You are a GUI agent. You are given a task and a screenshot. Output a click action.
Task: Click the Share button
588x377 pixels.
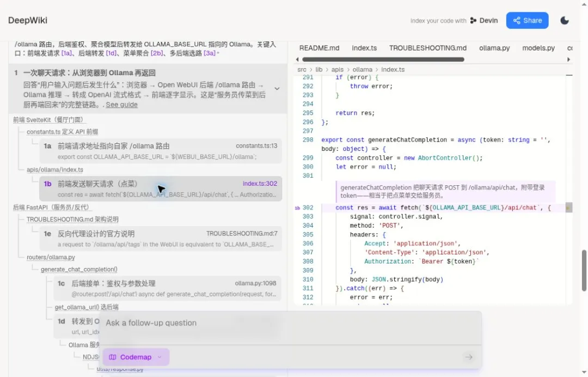tap(527, 21)
